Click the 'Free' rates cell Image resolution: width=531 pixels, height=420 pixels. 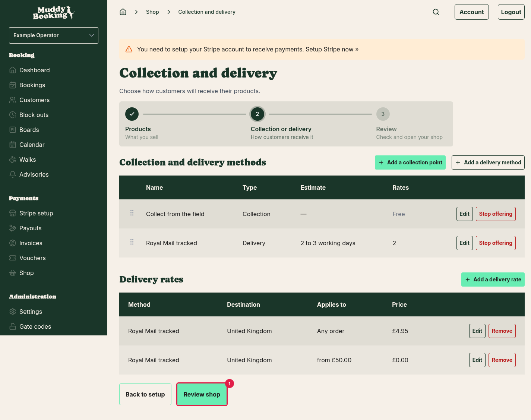point(399,214)
